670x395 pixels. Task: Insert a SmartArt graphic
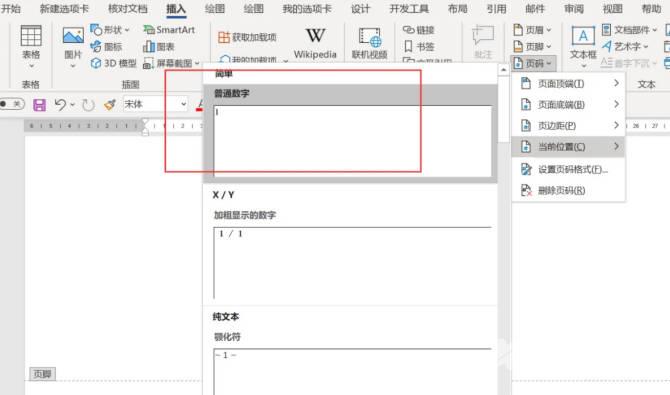click(x=169, y=29)
